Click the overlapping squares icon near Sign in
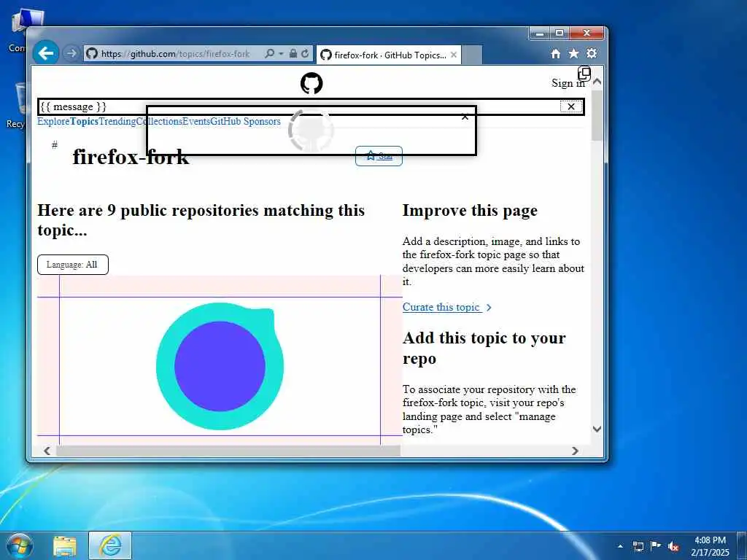 pyautogui.click(x=584, y=74)
